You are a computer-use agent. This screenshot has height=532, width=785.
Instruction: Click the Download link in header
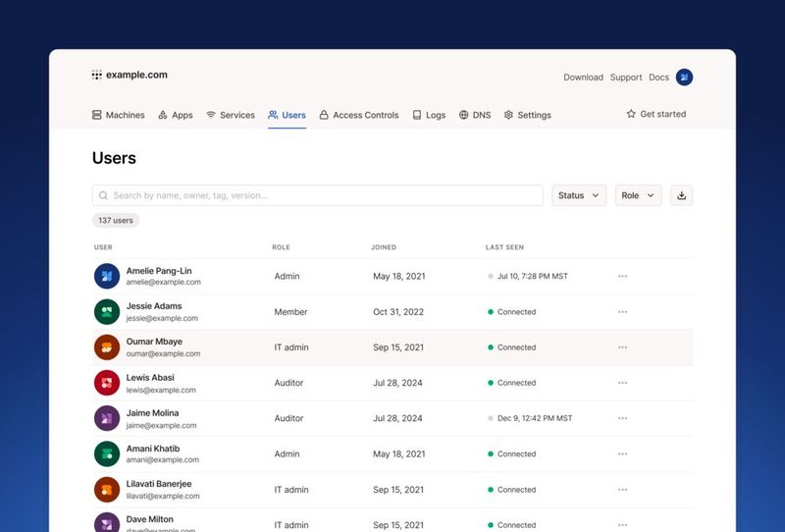point(583,78)
